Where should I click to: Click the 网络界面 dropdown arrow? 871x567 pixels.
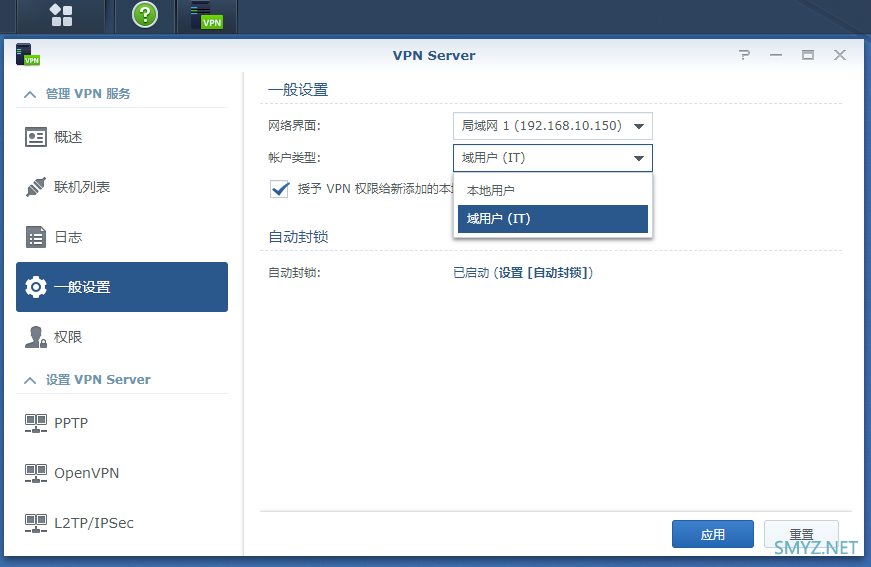(x=639, y=127)
